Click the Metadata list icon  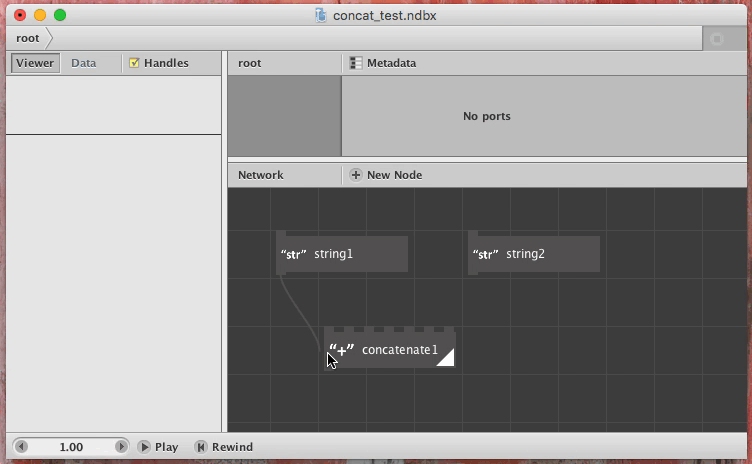[355, 63]
